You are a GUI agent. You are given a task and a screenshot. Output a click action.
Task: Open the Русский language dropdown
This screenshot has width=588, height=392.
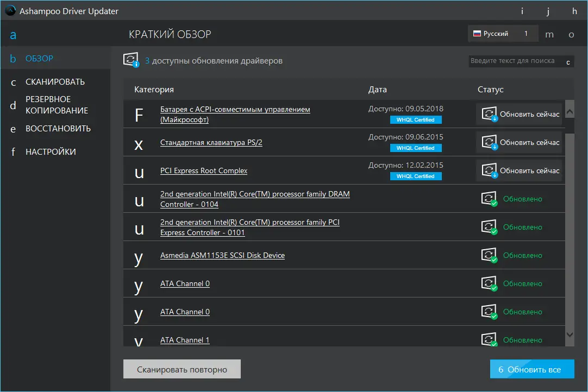(503, 34)
